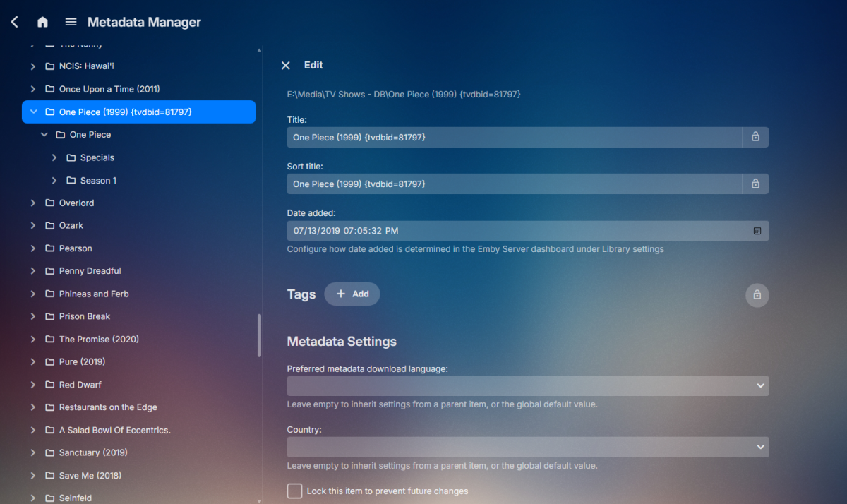Click the Season 1 folder icon

(x=73, y=180)
